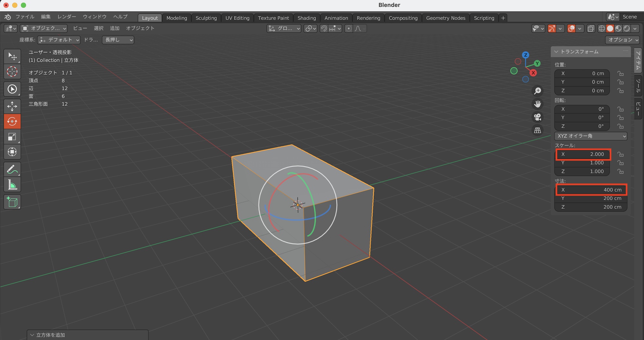Screen dimensions: 644x340
Task: Open the XYZ オイラー角 rotation mode dropdown
Action: pyautogui.click(x=591, y=136)
